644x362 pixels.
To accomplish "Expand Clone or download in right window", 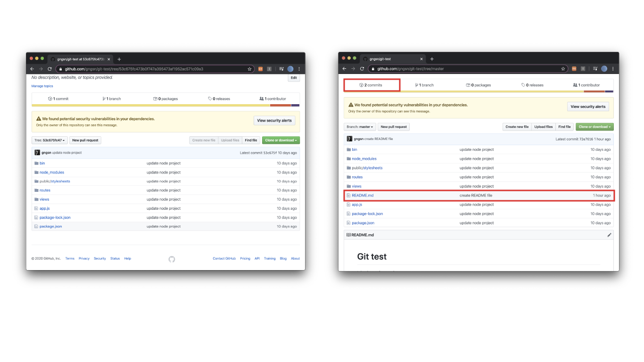I will pos(594,127).
